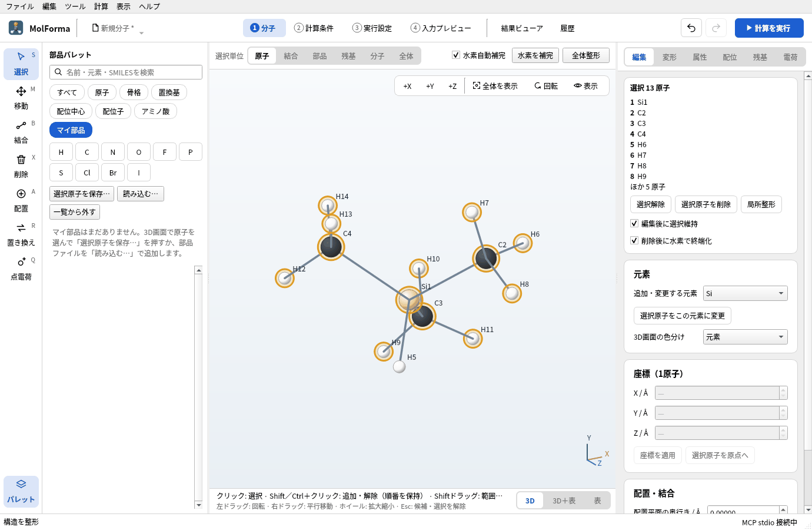
Task: Expand the 新規分子 document dropdown arrow
Action: tap(141, 33)
